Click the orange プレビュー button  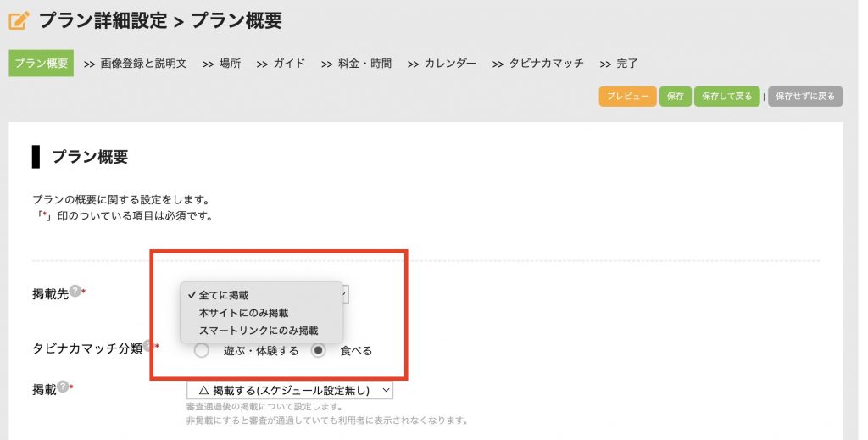pos(628,96)
